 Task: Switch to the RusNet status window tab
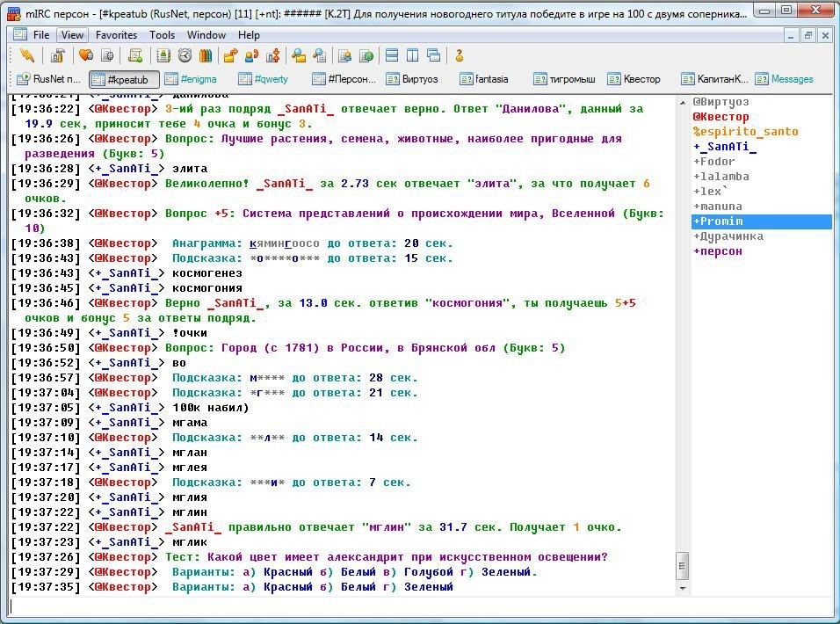coord(48,79)
